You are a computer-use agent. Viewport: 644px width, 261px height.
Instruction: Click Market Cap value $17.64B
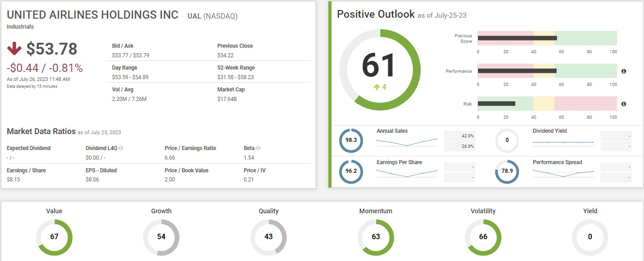(x=227, y=99)
